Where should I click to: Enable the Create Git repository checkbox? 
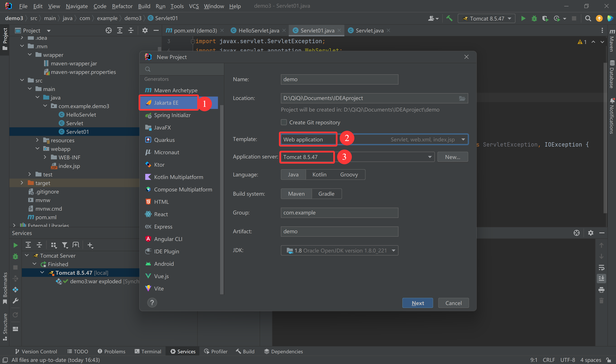[x=284, y=122]
